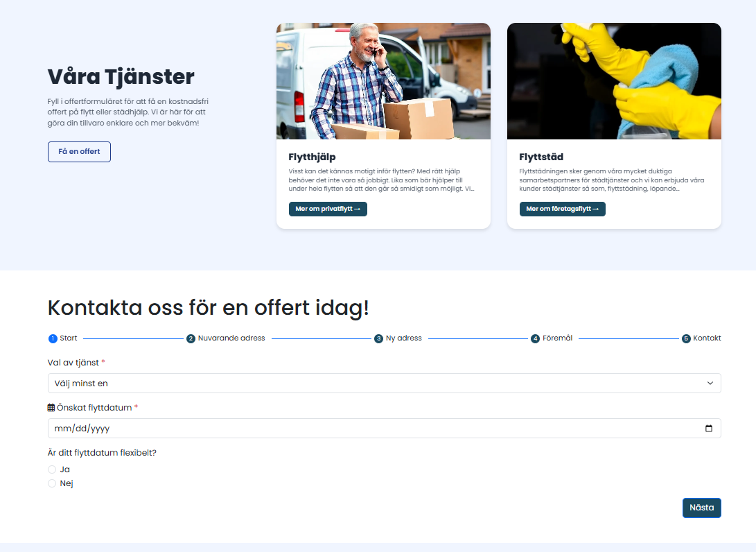Click the Nästa button
The width and height of the screenshot is (756, 552).
pos(701,508)
